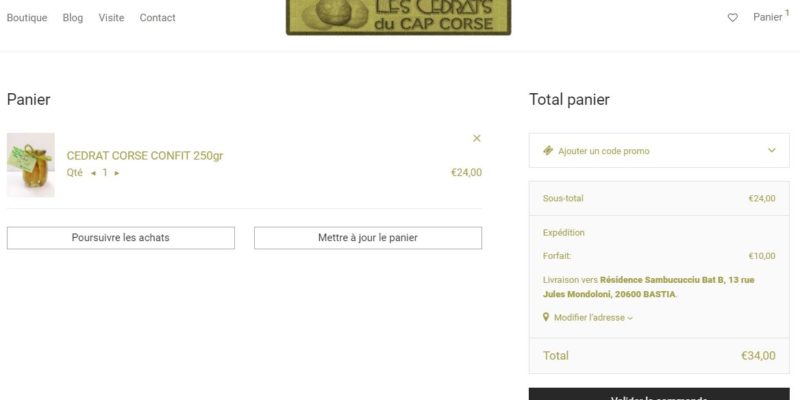Expand the promo code chevron
The image size is (800, 400).
[771, 150]
